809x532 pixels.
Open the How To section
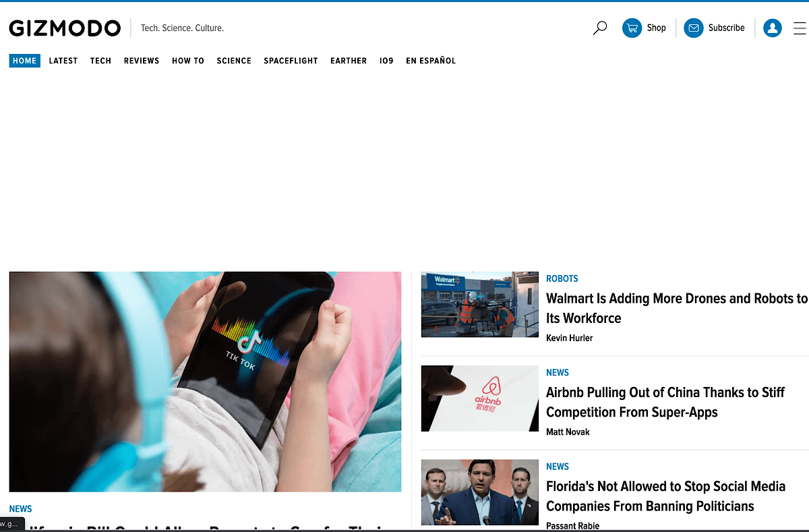[188, 61]
